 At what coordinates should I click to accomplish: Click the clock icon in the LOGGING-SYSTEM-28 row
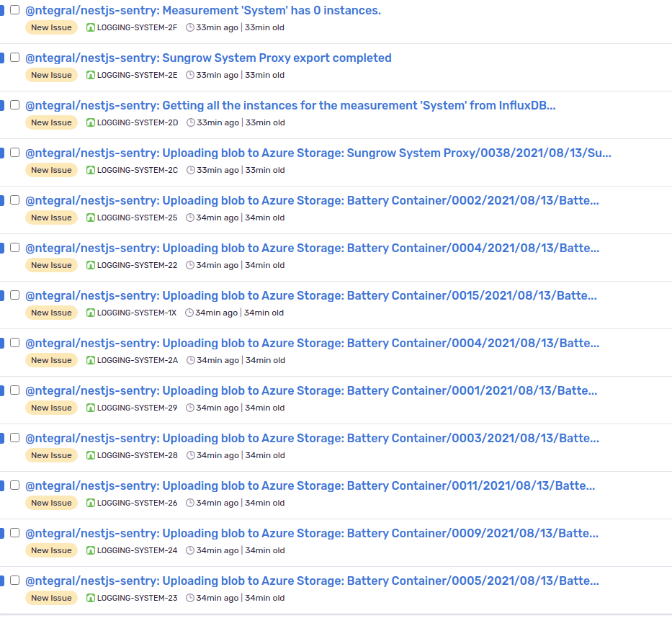point(191,455)
